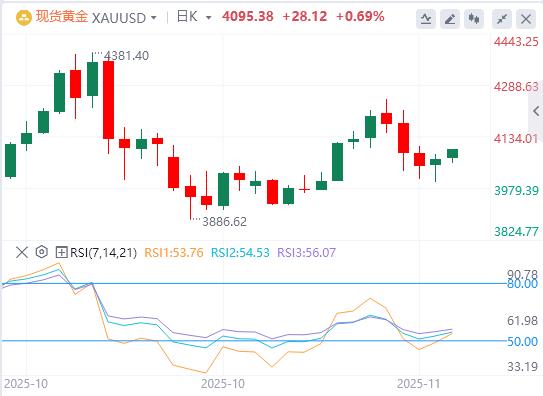Viewport: 543px width, 396px height.
Task: Click the 3824.77 price axis label
Action: (516, 232)
